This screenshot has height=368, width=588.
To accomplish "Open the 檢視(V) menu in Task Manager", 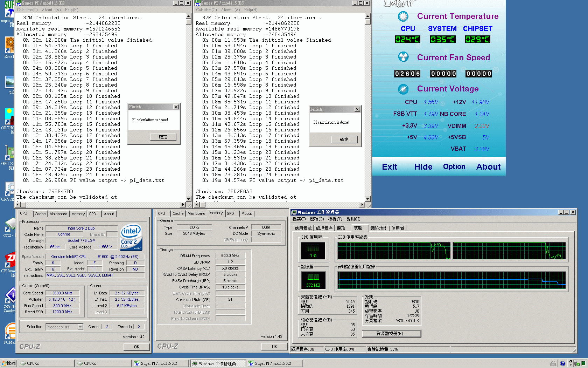I will [335, 219].
